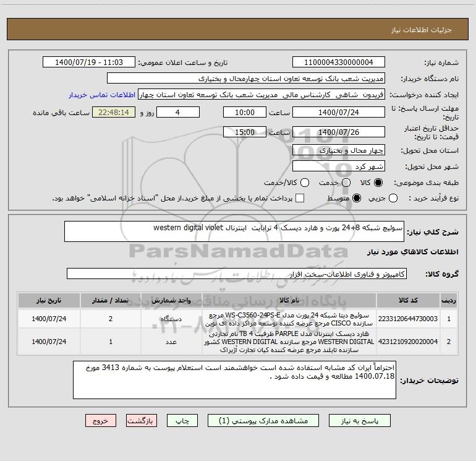Screen dimensions: 476x461
Task: Click the WESTERN DIGITAL hard disk item name
Action: (289, 342)
